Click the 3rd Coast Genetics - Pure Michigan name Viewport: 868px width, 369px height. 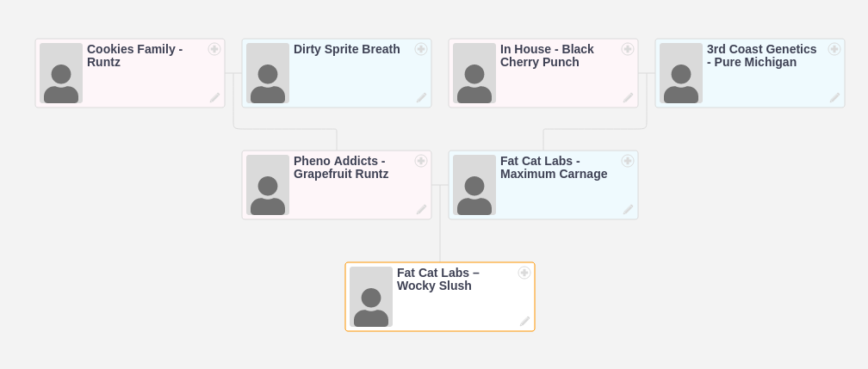[761, 56]
